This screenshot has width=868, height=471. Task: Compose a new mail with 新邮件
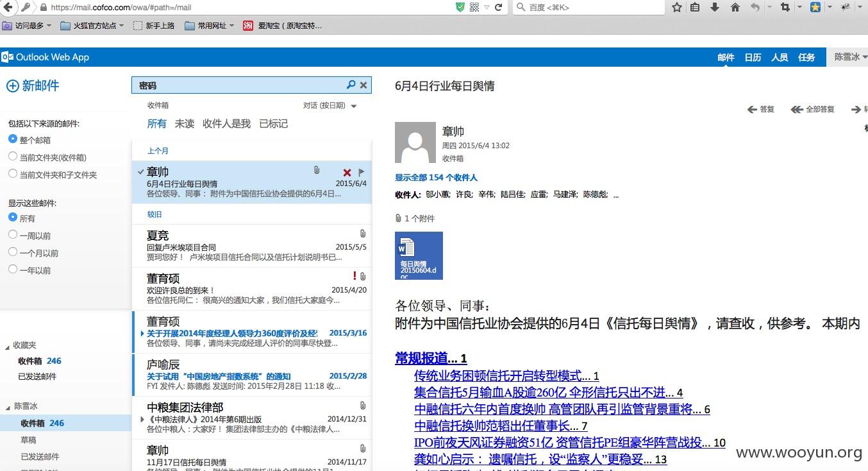click(33, 85)
